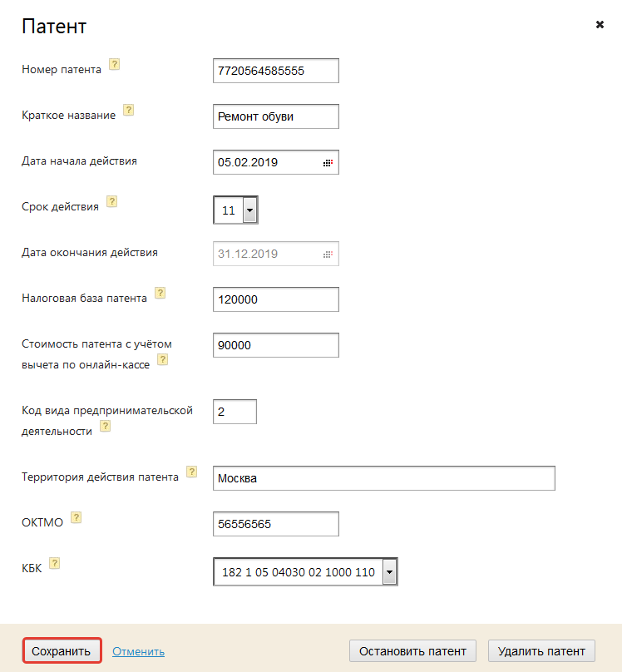Open the КБК dropdown list

[x=389, y=572]
